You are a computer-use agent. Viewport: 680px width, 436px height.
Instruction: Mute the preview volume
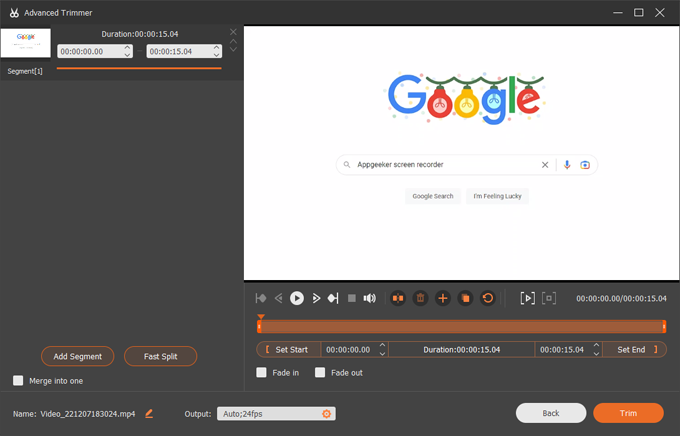(x=370, y=298)
